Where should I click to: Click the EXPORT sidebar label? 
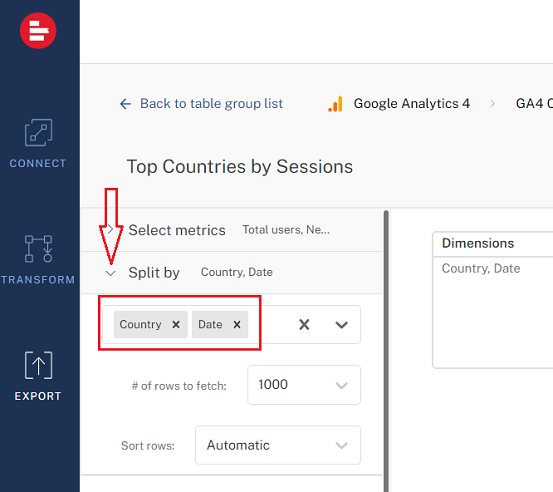coord(38,396)
